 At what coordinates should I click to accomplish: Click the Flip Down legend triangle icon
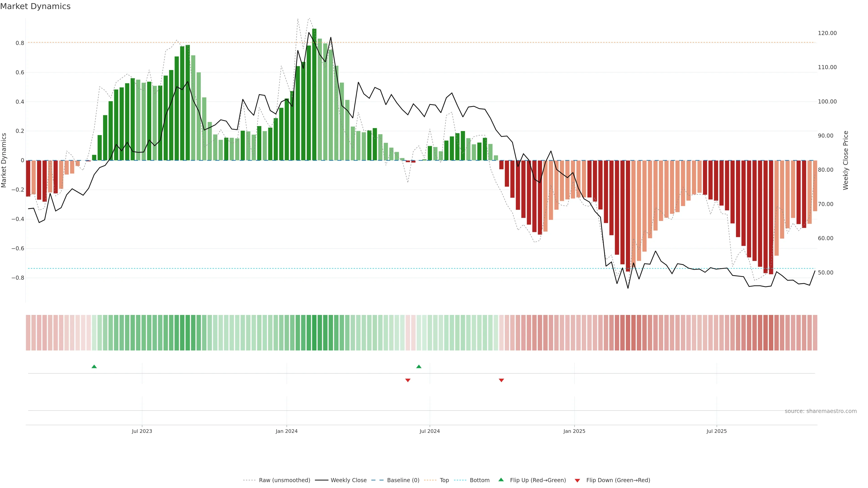pos(577,480)
